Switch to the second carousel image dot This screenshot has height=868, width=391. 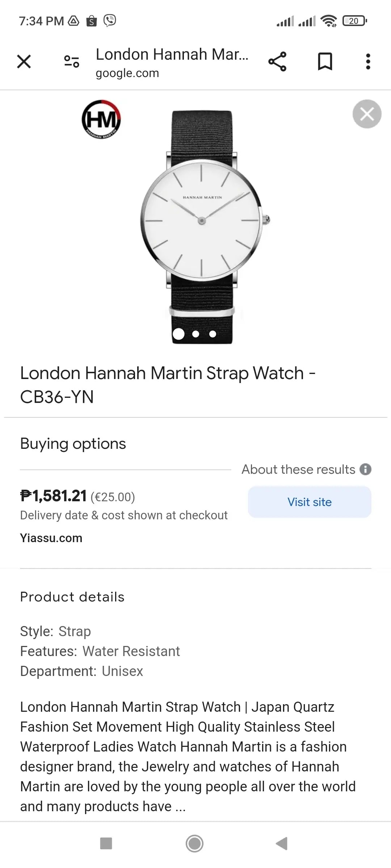[196, 334]
